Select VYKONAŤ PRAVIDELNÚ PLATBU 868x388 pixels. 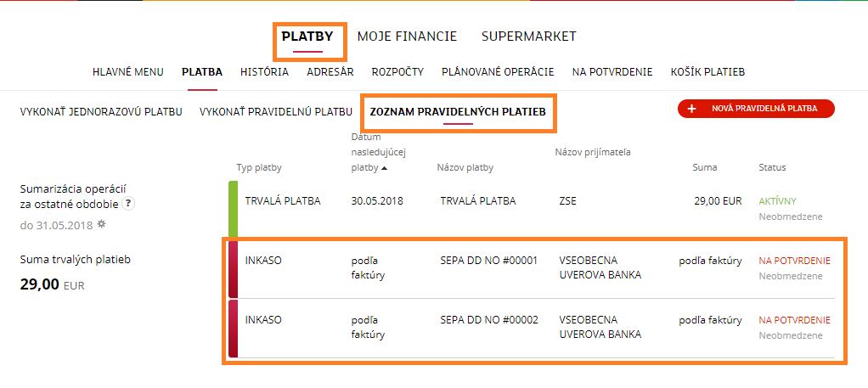pos(276,112)
